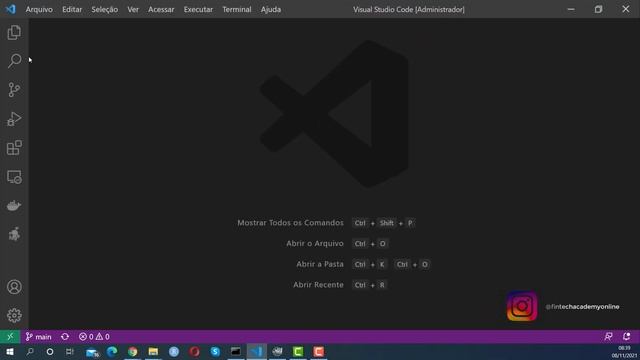Click the Abrir o Arquivo text

(x=315, y=244)
